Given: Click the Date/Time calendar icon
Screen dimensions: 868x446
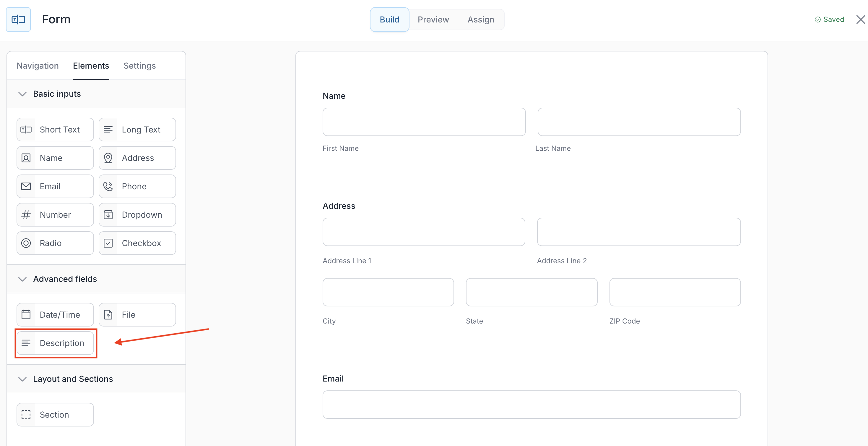Looking at the screenshot, I should [26, 314].
